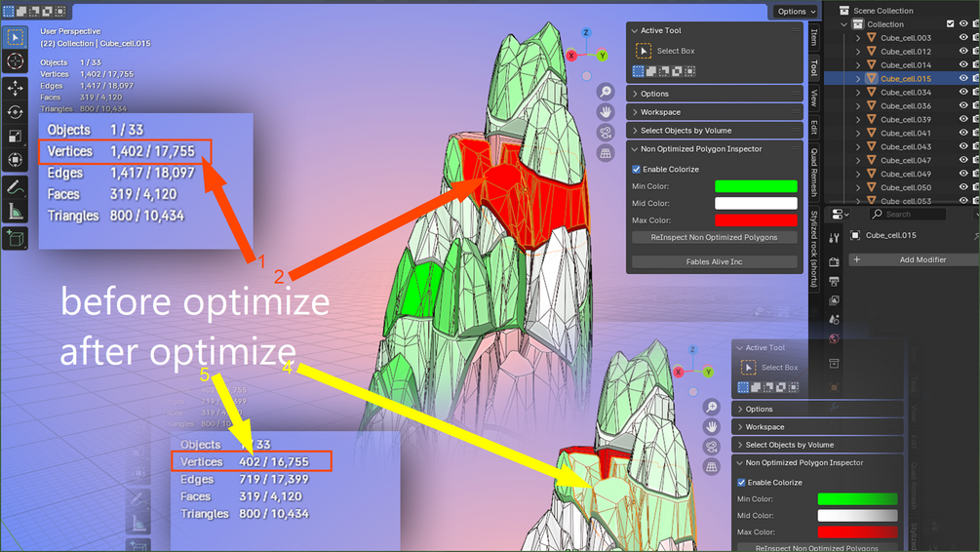
Task: Select the Move tool
Action: pyautogui.click(x=15, y=88)
